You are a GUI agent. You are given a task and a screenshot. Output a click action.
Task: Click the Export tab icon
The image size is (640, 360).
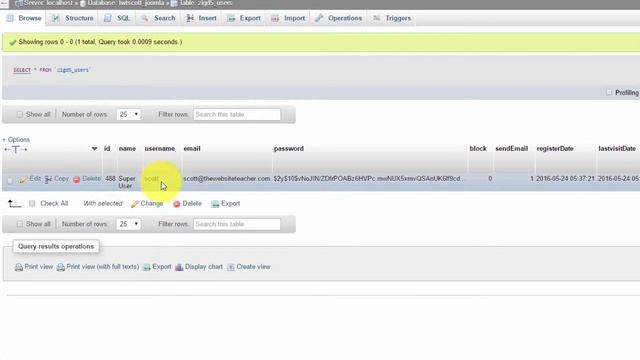tap(231, 18)
